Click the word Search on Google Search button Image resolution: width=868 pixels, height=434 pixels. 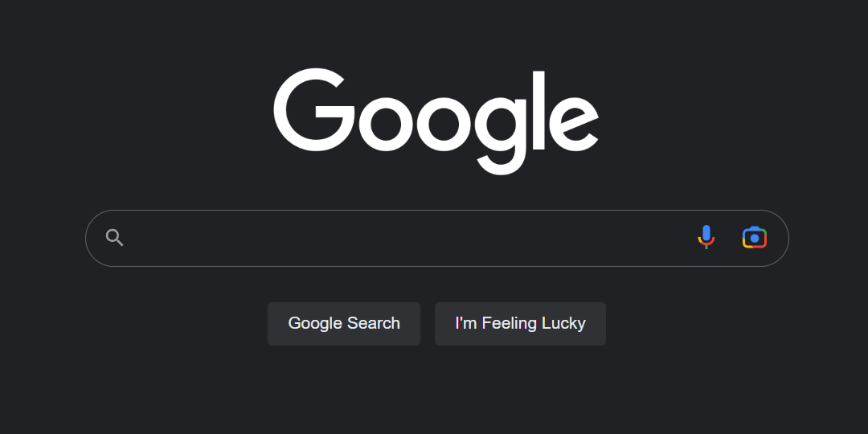pyautogui.click(x=373, y=323)
